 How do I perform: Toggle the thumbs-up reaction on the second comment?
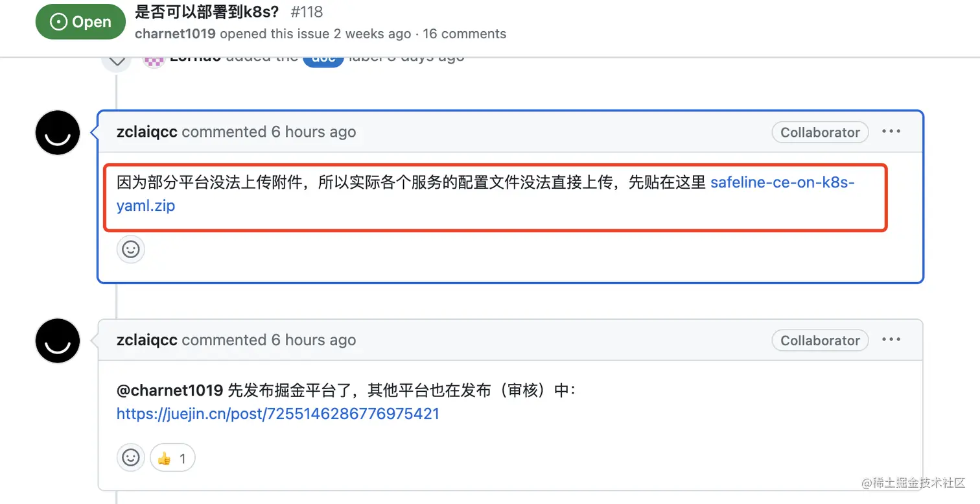tap(172, 457)
